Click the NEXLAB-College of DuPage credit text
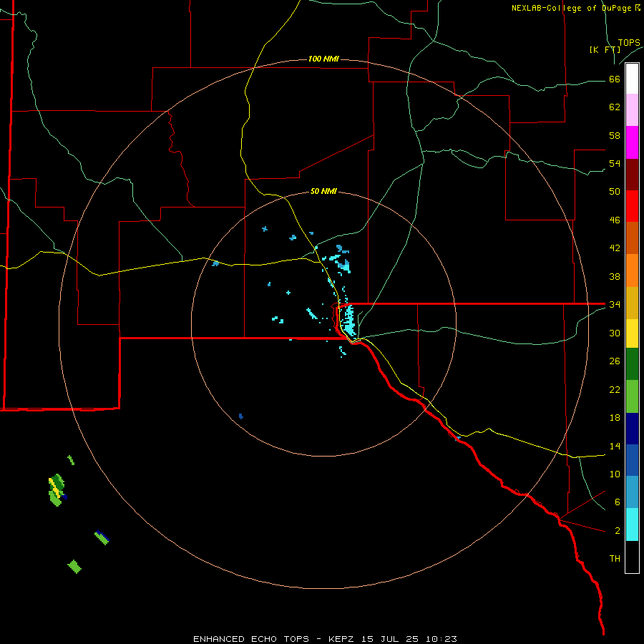 [x=575, y=8]
